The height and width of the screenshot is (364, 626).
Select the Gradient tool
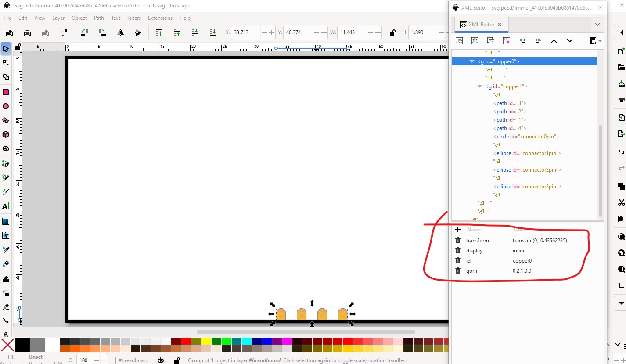(6, 221)
